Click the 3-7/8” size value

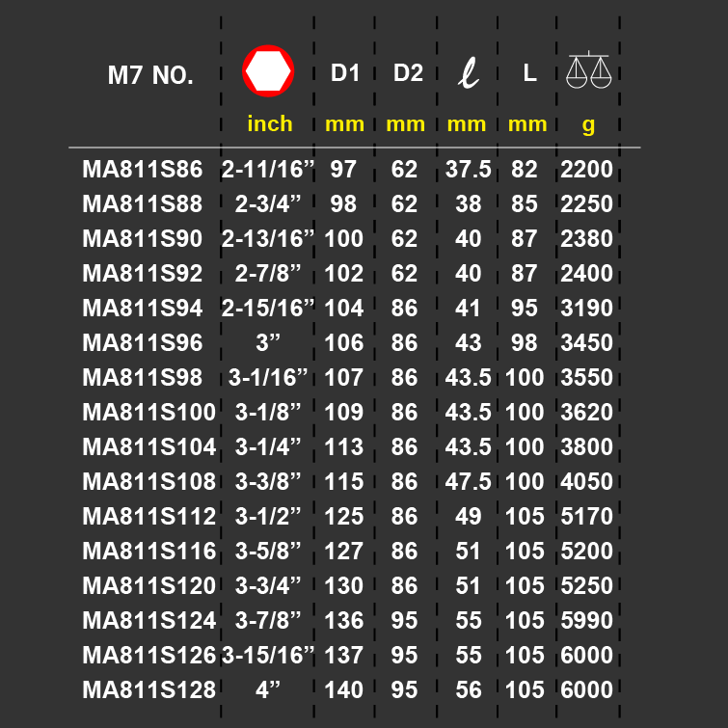point(268,620)
